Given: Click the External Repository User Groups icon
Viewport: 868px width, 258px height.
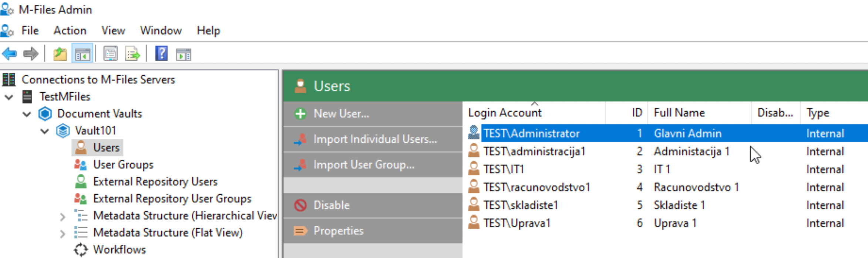Looking at the screenshot, I should click(80, 199).
